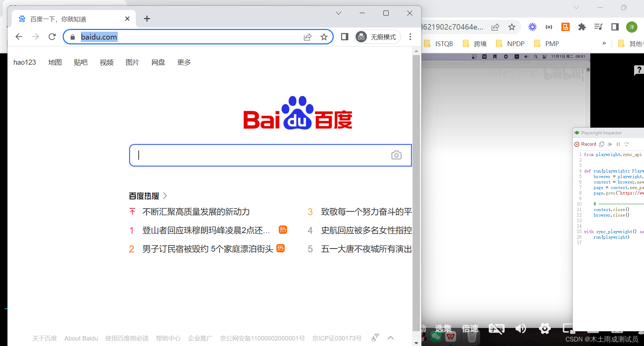Open the ISTQB bookmark folder

click(x=439, y=44)
